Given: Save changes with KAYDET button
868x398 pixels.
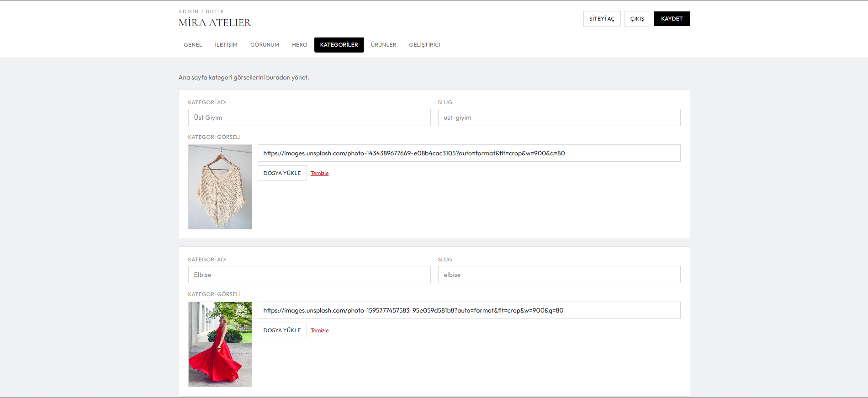Looking at the screenshot, I should click(x=672, y=19).
